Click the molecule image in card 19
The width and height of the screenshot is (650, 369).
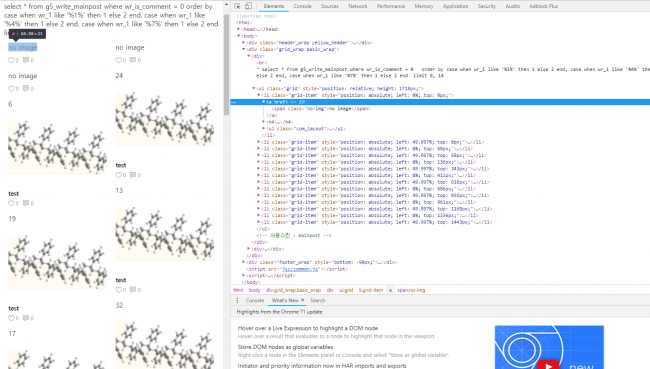(57, 262)
